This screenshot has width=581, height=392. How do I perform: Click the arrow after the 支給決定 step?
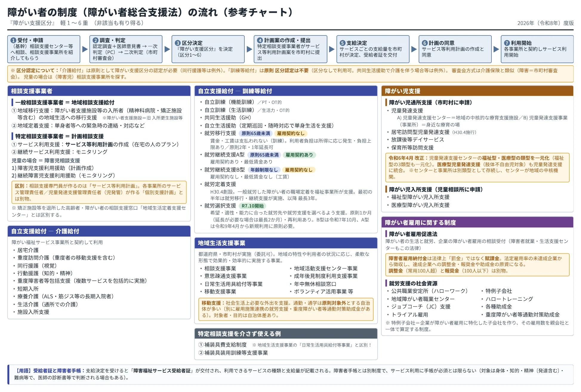coord(414,49)
